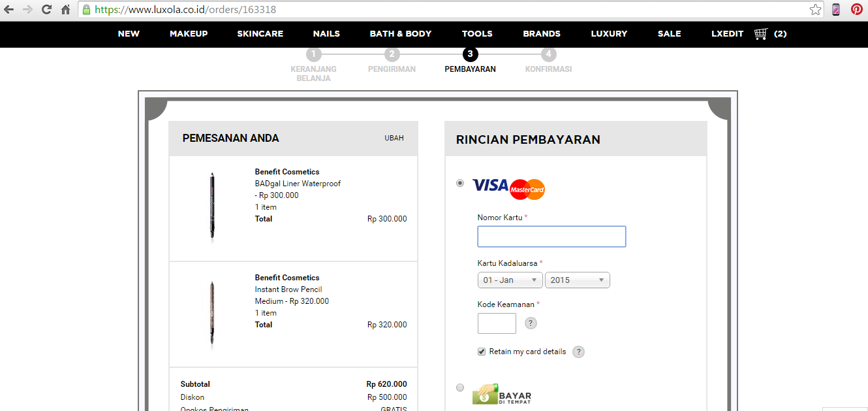Open the NAILS menu
Screen dimensions: 868x411
(x=326, y=33)
